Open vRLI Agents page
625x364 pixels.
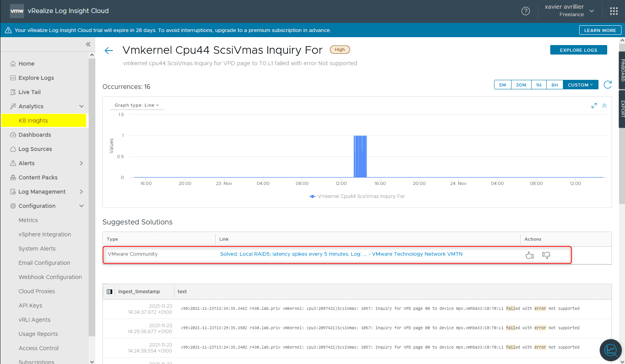coord(34,320)
